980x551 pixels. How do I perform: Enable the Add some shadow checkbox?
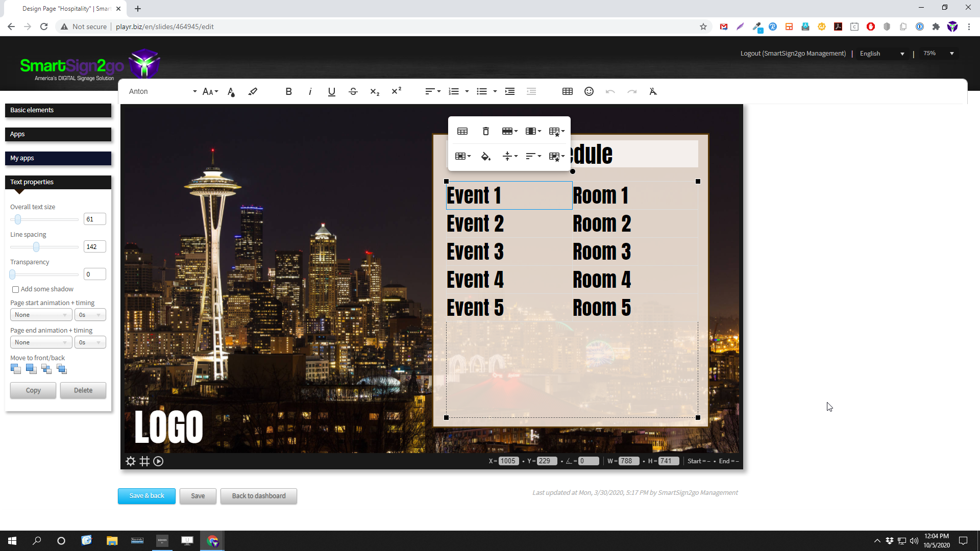[x=16, y=290]
